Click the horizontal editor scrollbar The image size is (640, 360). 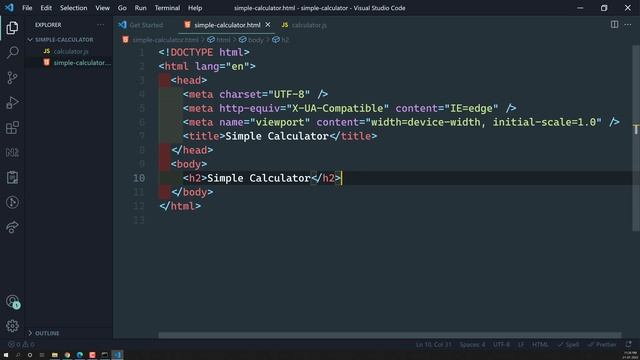click(390, 335)
